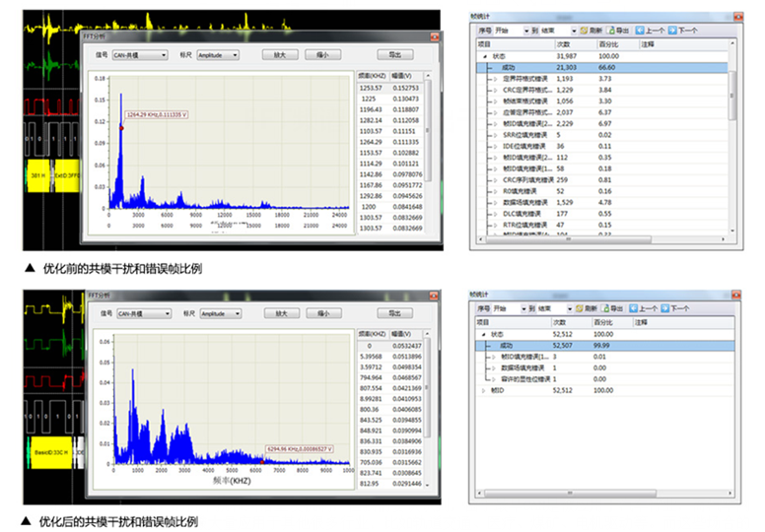Select the 1264.29 frequency row in upper FFT table

(x=390, y=142)
